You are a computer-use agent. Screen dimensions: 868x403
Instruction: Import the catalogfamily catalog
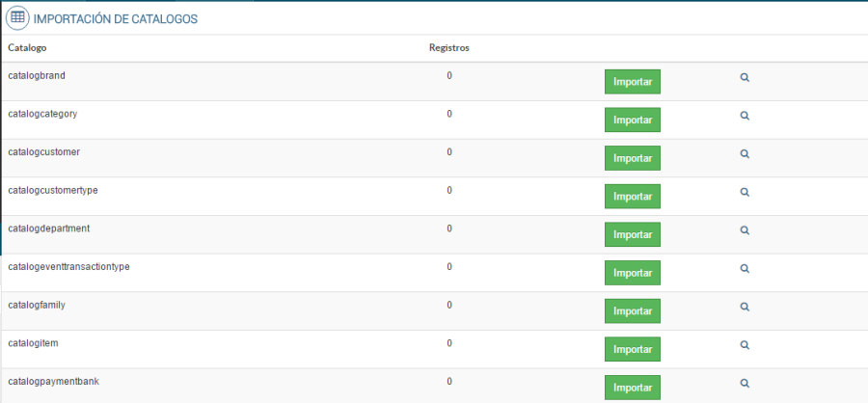point(632,310)
